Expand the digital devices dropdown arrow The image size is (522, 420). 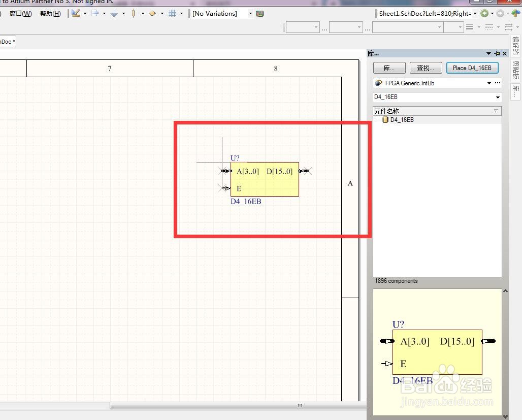click(x=143, y=14)
